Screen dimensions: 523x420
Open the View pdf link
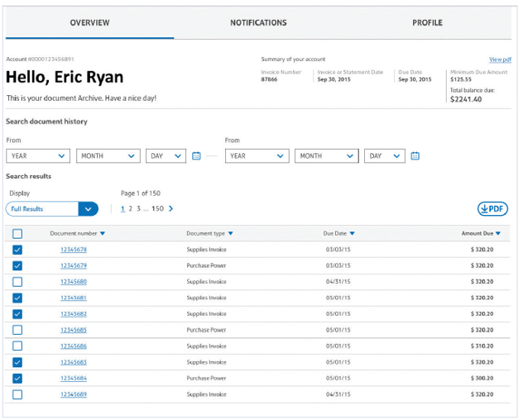500,60
